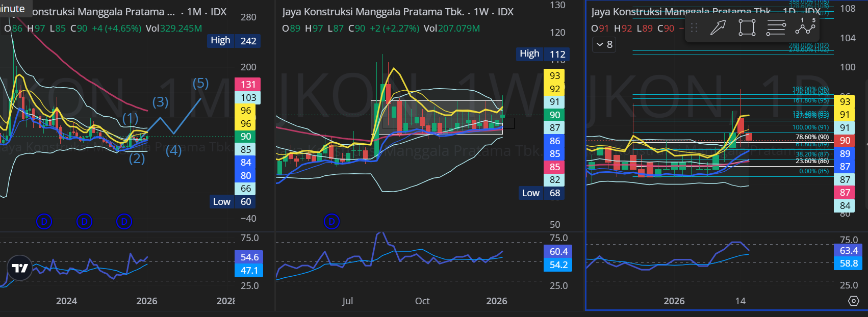Viewport: 868px width, 317px height.
Task: Select the Fib Retracement tool in favorites toolbar
Action: coord(776,27)
